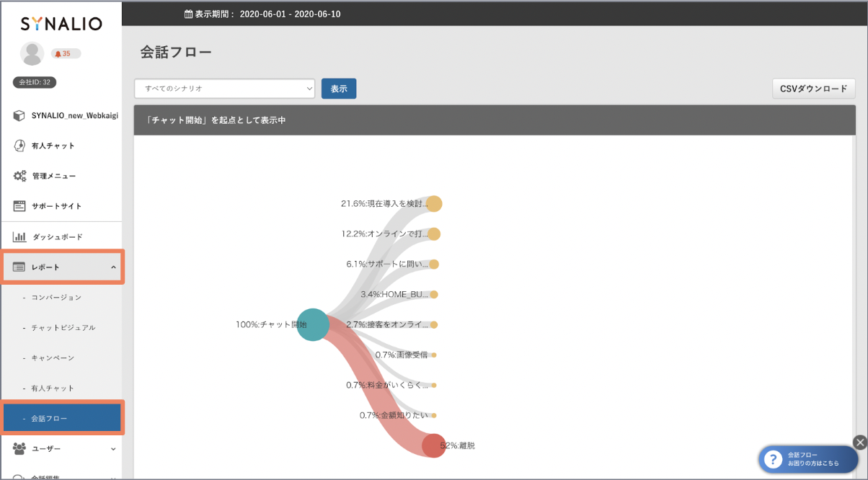Click the red 離脱 node circle

pyautogui.click(x=433, y=445)
